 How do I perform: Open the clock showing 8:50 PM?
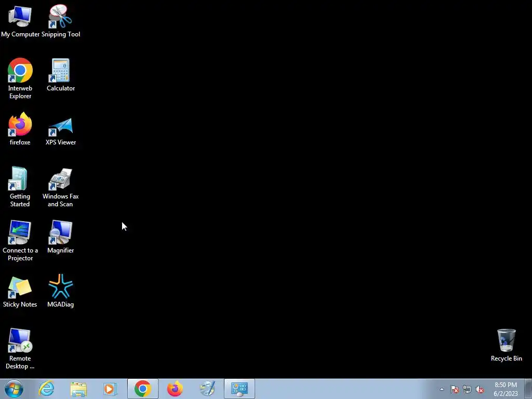coord(506,389)
